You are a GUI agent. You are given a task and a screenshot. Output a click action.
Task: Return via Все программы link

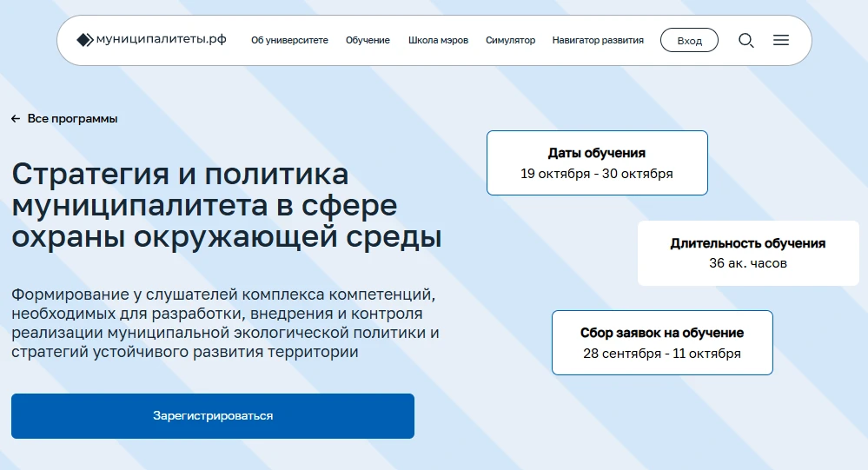tap(72, 118)
